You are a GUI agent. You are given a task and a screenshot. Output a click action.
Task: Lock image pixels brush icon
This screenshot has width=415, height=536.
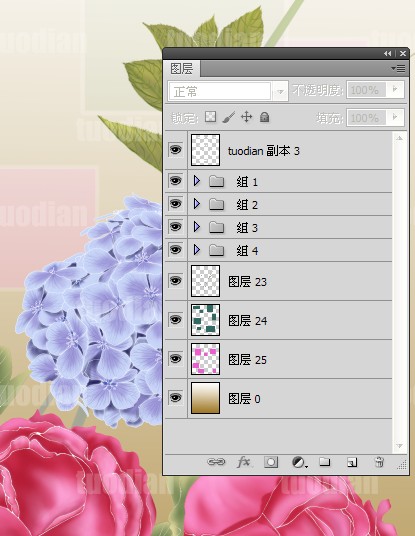click(228, 117)
